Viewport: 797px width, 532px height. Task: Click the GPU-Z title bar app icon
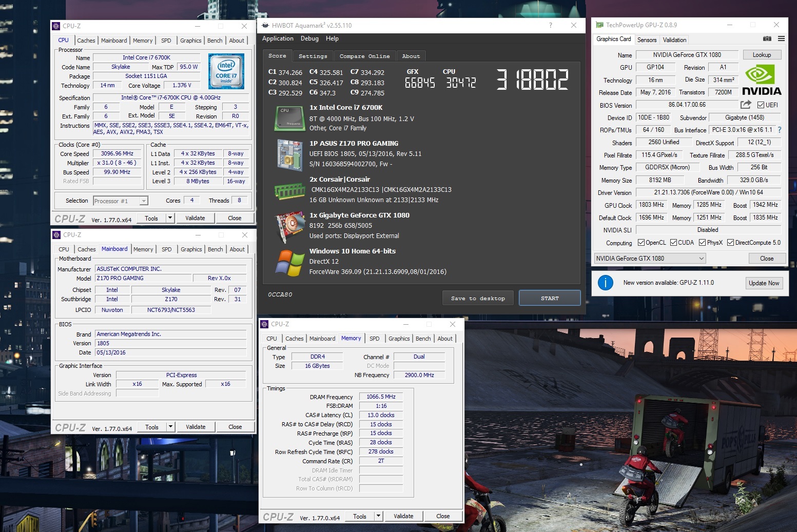599,25
